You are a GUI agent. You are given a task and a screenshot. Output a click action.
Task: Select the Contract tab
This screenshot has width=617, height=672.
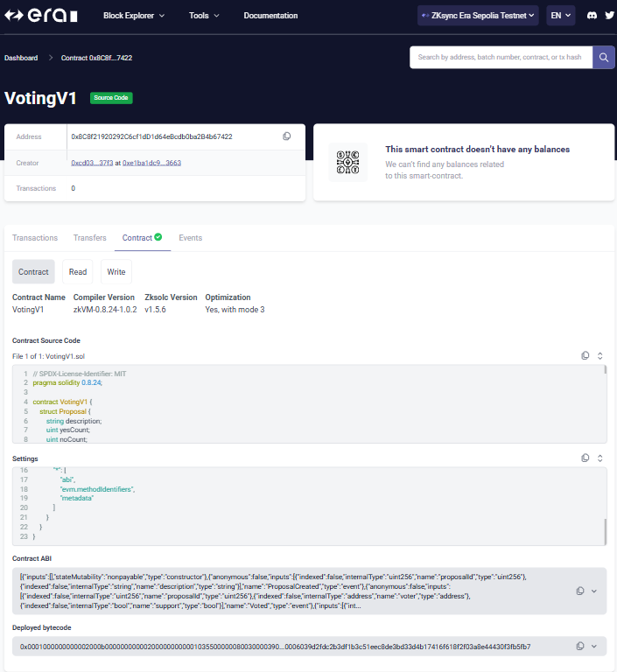click(143, 238)
